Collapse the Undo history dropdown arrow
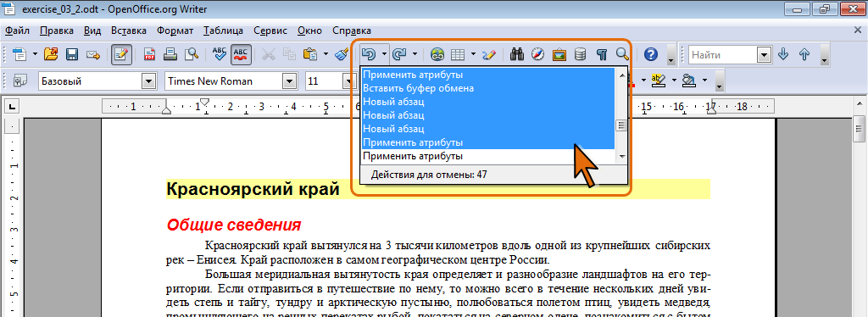This screenshot has width=868, height=317. click(x=384, y=54)
